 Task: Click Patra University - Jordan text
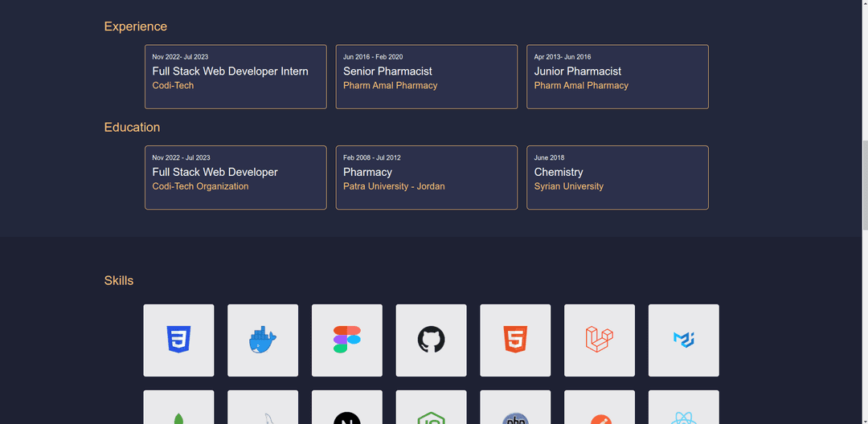394,187
